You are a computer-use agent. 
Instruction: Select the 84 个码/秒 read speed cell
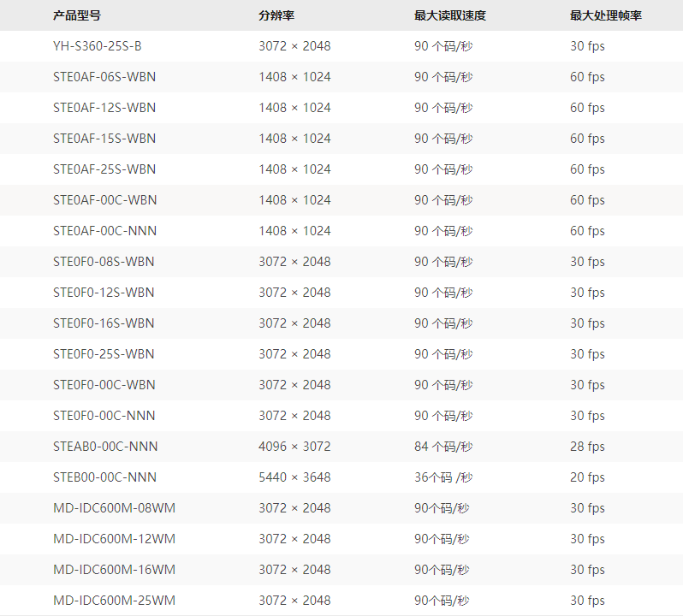(x=443, y=447)
